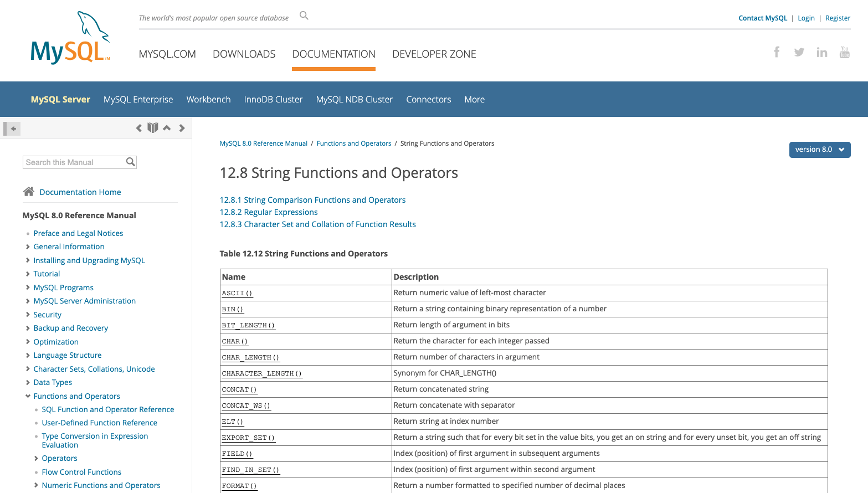Go to previous manual page arrow
The height and width of the screenshot is (493, 868).
(138, 128)
